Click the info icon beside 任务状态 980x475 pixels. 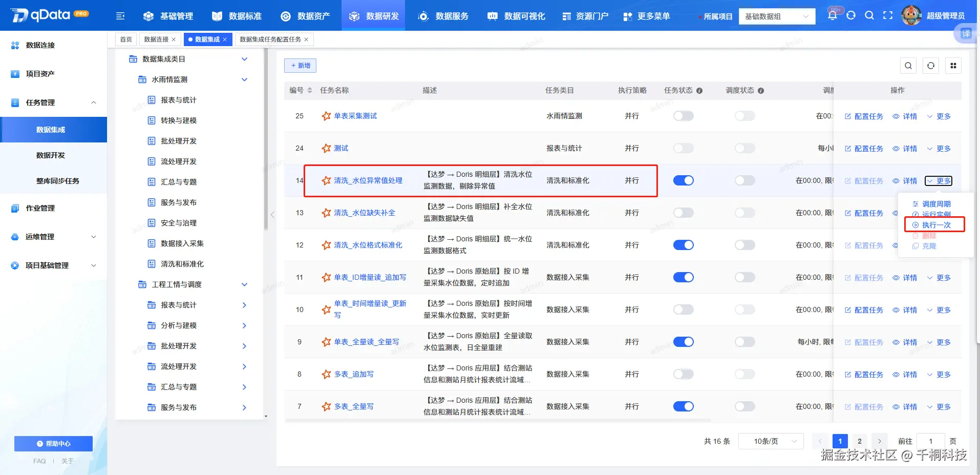coord(699,91)
